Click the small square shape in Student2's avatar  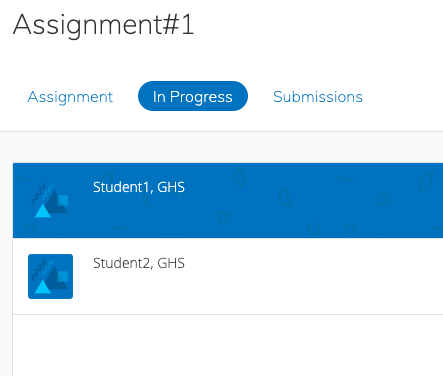[63, 277]
